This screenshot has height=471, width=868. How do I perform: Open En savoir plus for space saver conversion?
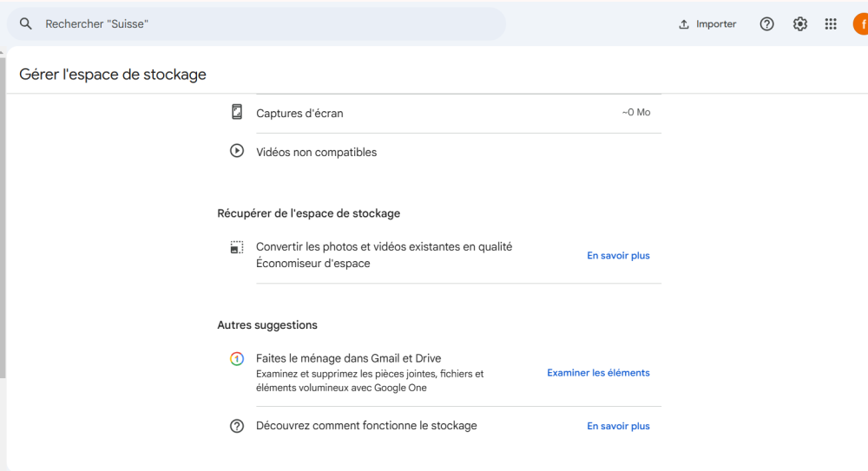coord(618,256)
